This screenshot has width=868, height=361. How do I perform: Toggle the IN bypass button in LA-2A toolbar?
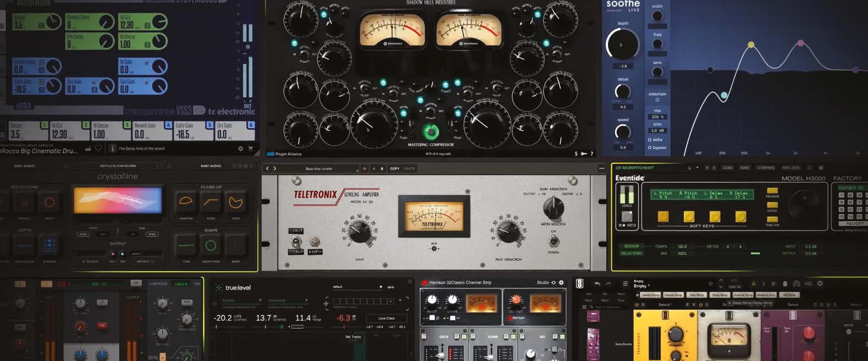(x=364, y=168)
